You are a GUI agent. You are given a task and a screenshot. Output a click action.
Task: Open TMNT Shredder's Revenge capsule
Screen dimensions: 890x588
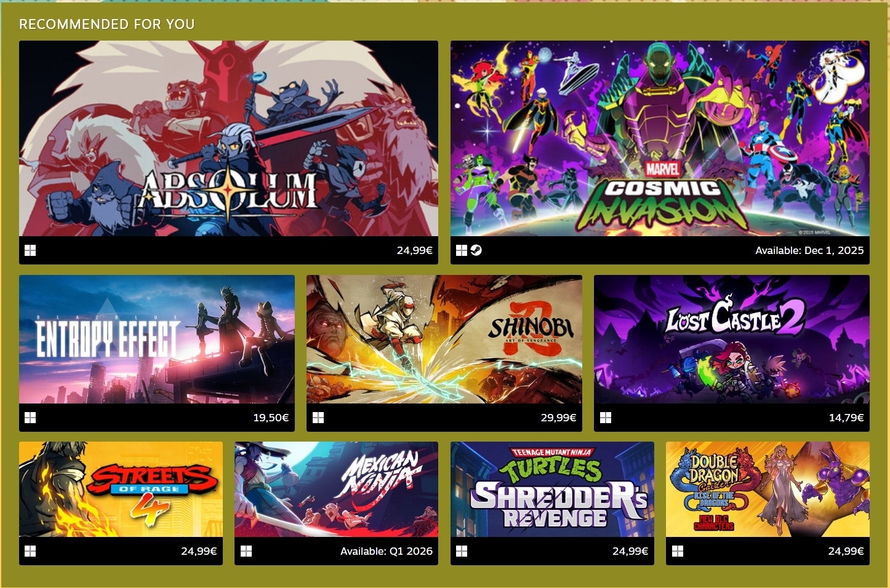[x=552, y=490]
